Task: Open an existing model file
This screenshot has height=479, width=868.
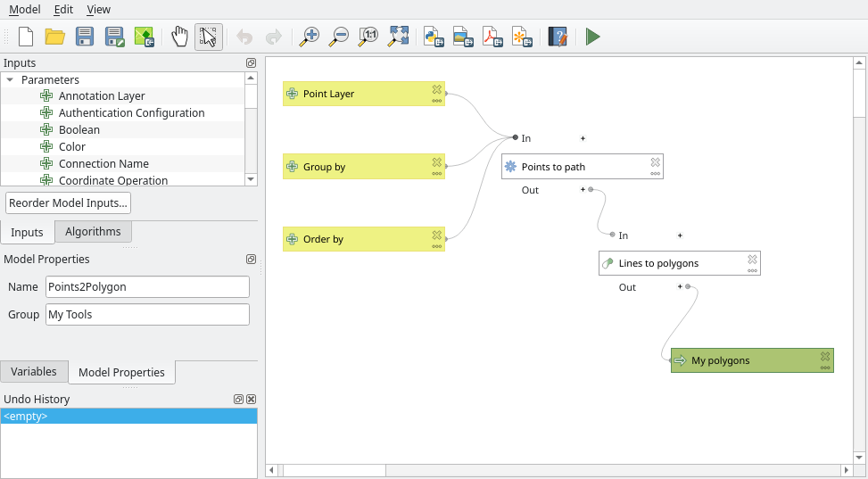Action: click(55, 37)
